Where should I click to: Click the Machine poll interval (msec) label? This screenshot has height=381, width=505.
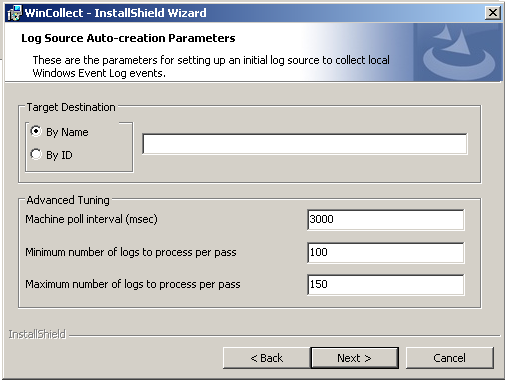coord(91,219)
